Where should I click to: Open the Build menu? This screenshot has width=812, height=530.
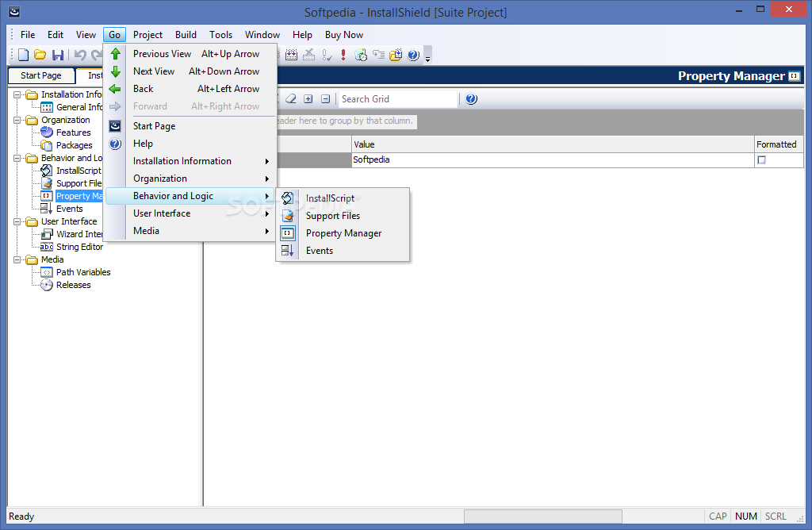186,35
